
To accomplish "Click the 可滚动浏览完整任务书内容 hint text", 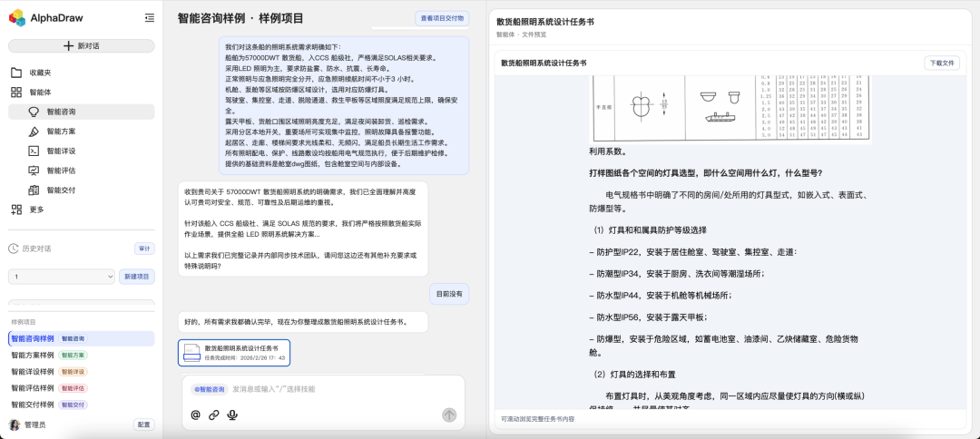I will pos(537,419).
